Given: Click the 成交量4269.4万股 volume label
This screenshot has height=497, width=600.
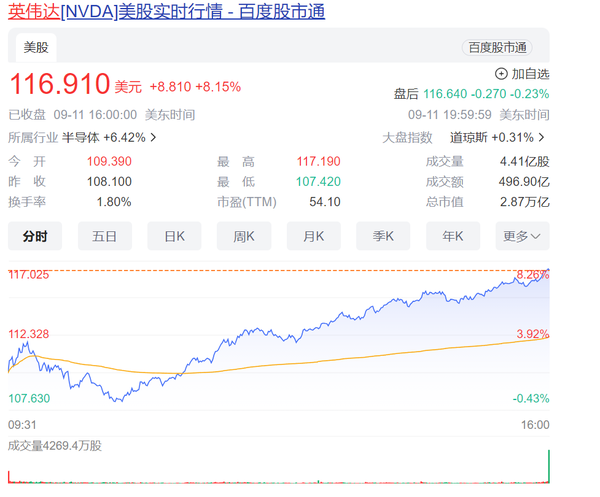Looking at the screenshot, I should (55, 446).
